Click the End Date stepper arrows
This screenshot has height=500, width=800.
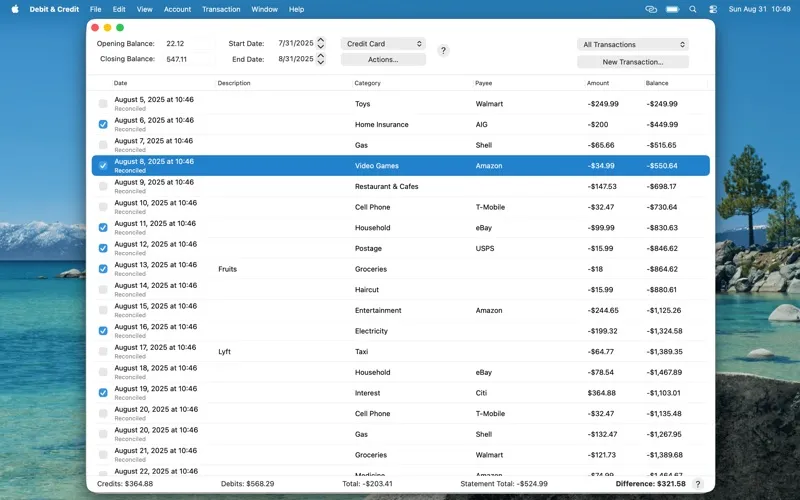point(320,59)
